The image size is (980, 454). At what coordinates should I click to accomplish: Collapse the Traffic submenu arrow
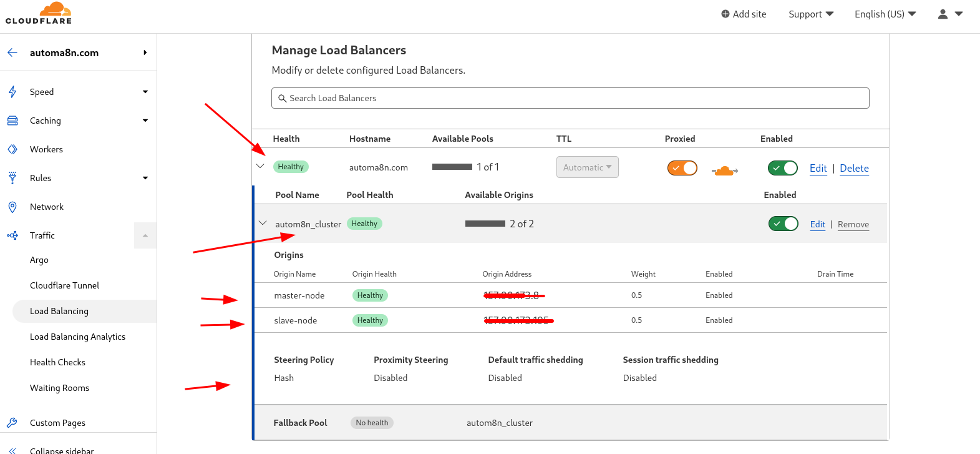145,235
